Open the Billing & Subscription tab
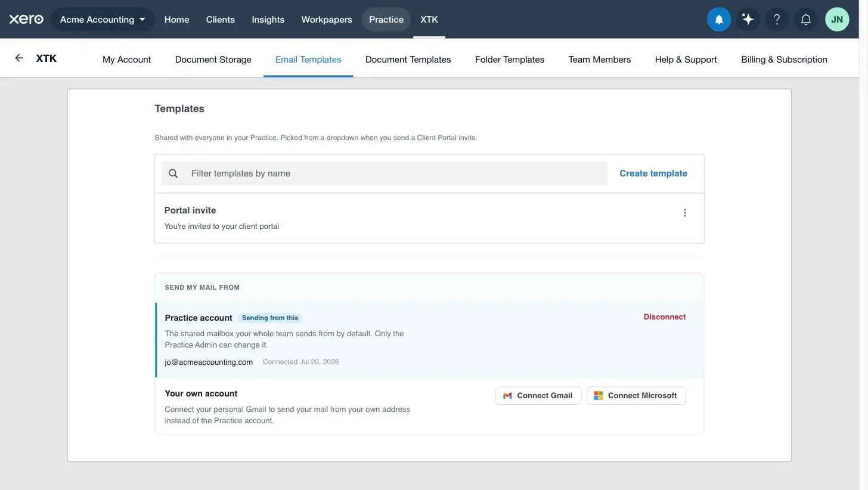The width and height of the screenshot is (868, 490). [784, 59]
